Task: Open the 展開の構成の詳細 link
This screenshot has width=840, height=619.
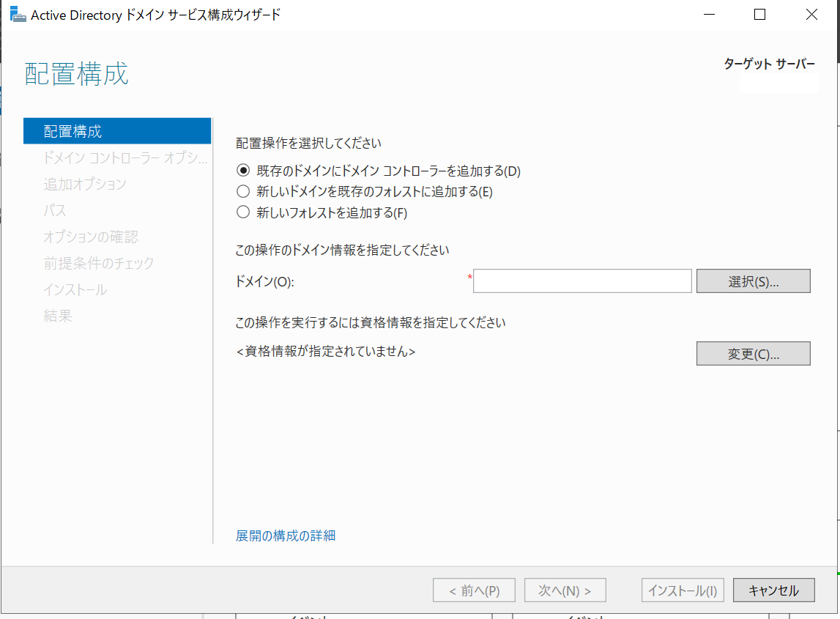Action: click(286, 535)
